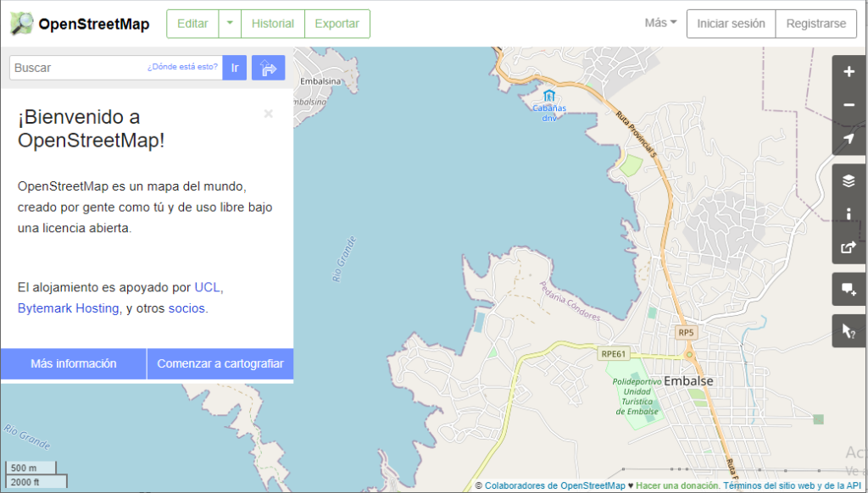Activate the query features tool
This screenshot has height=493, width=868.
click(849, 331)
